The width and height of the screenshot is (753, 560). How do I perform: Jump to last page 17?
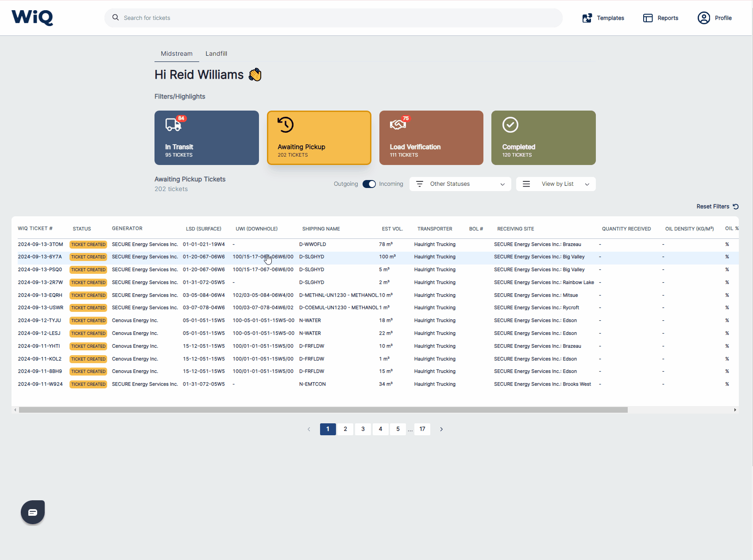(x=422, y=429)
